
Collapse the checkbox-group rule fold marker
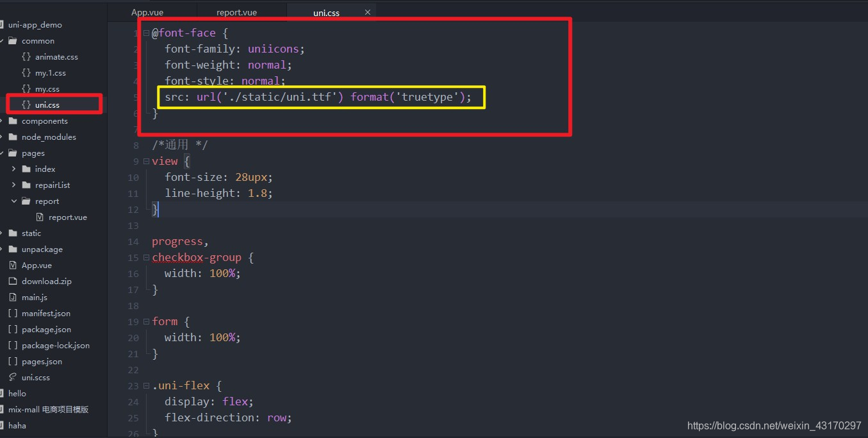[146, 257]
